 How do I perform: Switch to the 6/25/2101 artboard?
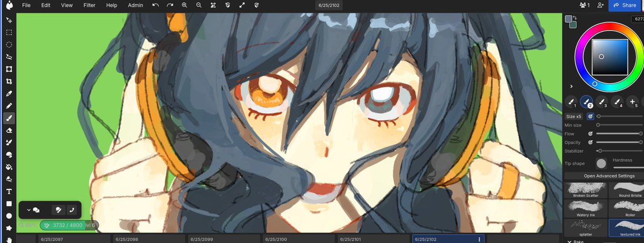(x=374, y=239)
